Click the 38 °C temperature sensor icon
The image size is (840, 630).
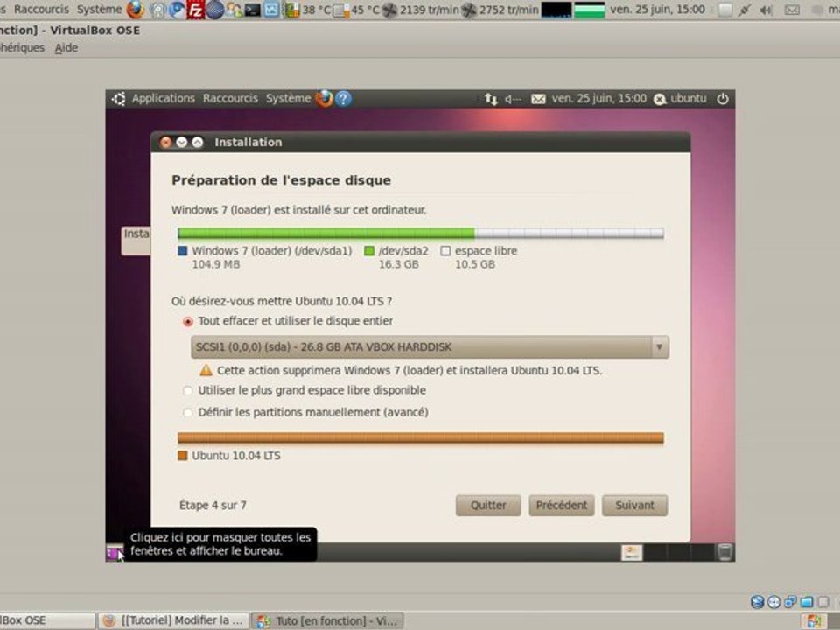coord(291,10)
